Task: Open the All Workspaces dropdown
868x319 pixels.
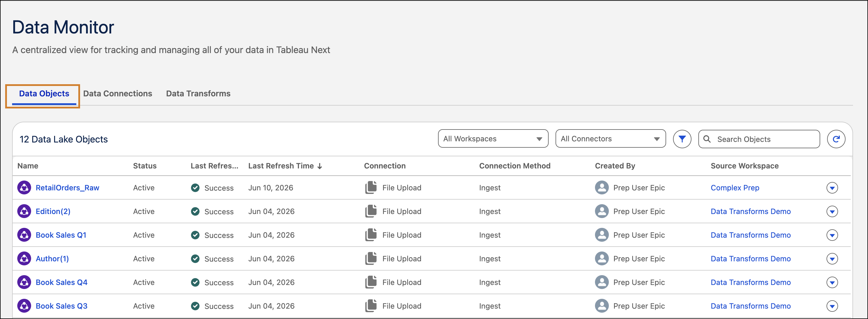Action: click(x=493, y=138)
